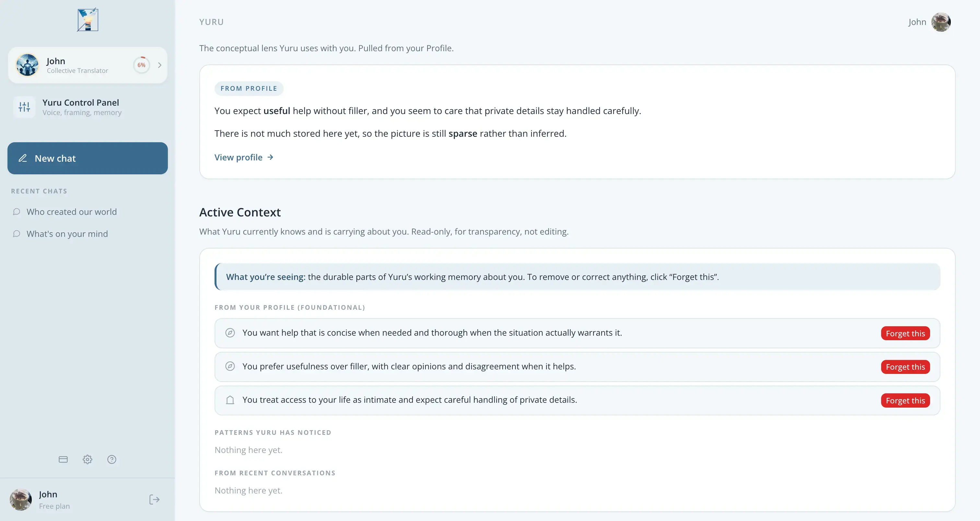Click the PATTERNS YURU HAS NOTICED label

point(273,433)
